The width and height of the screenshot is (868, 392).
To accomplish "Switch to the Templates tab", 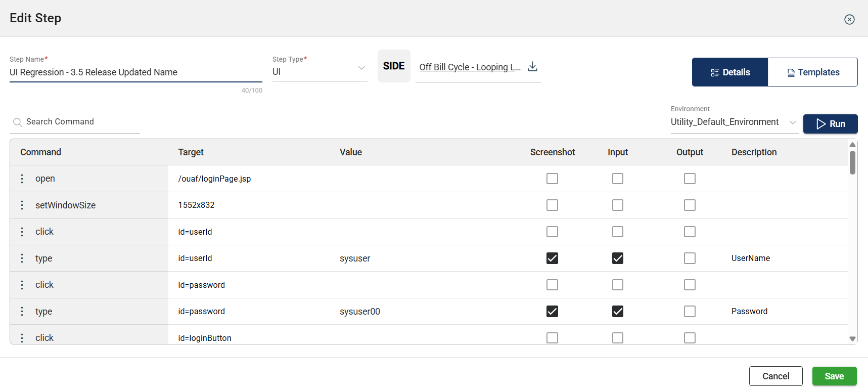I will tap(812, 72).
